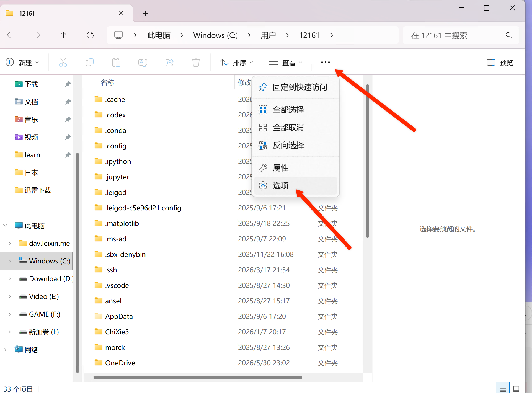The width and height of the screenshot is (532, 393).
Task: Open the 查看 view dropdown
Action: tap(286, 63)
